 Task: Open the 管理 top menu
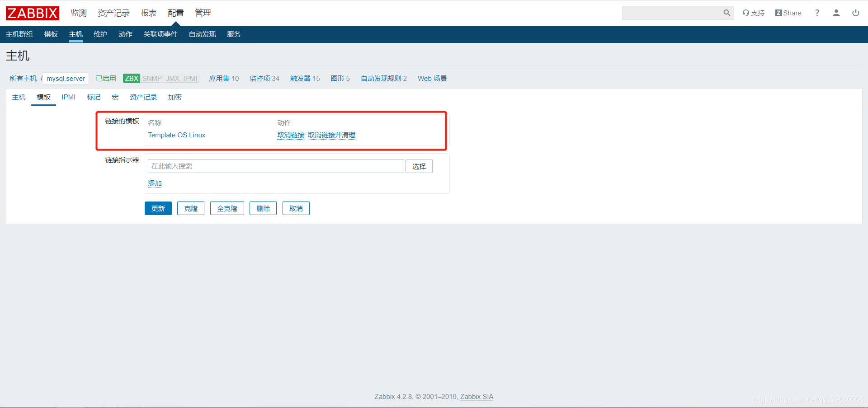click(x=203, y=13)
